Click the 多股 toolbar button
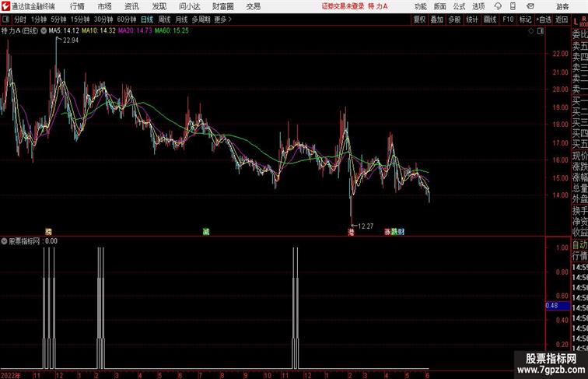588x379 pixels. (x=454, y=19)
